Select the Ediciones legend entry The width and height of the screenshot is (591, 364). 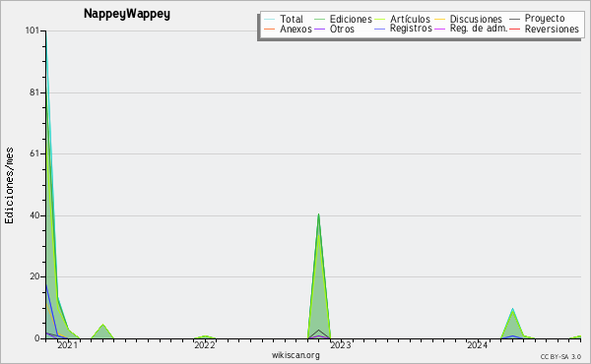pos(351,19)
